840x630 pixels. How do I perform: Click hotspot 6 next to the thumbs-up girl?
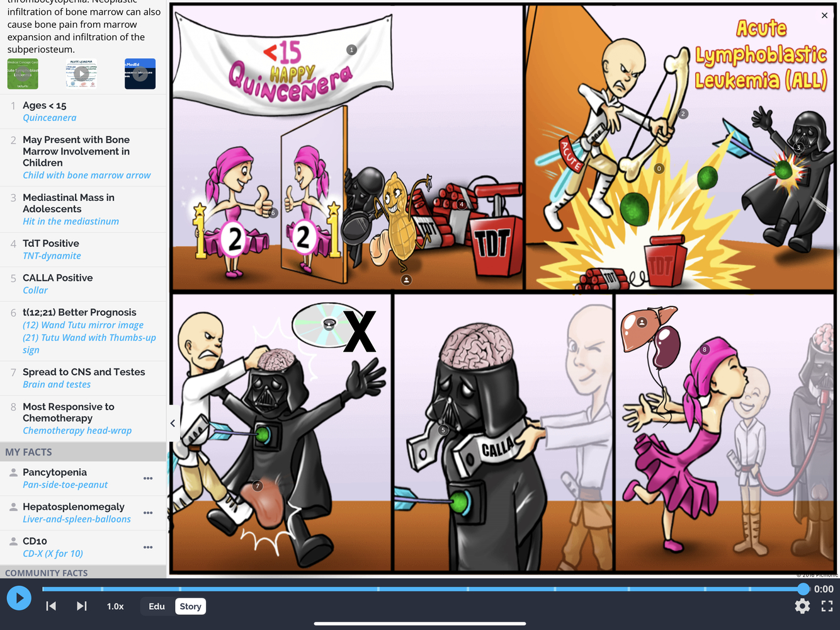273,213
